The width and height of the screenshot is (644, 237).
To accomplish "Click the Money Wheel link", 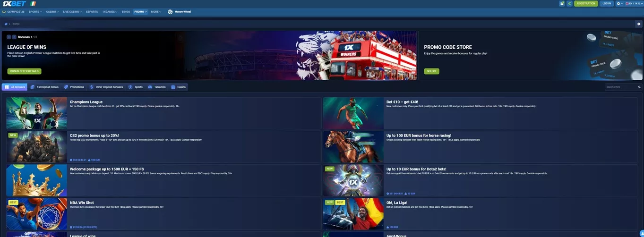I will (x=182, y=12).
